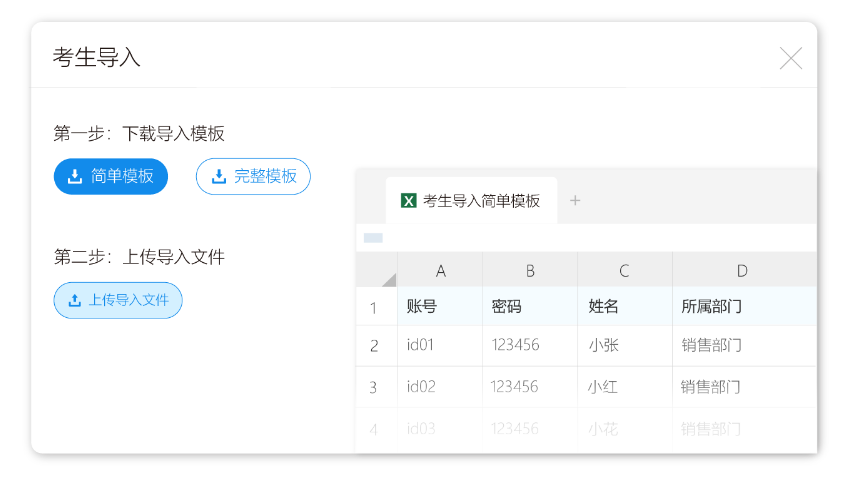The height and width of the screenshot is (479, 856).
Task: Add a new sheet tab with plus
Action: click(x=575, y=200)
